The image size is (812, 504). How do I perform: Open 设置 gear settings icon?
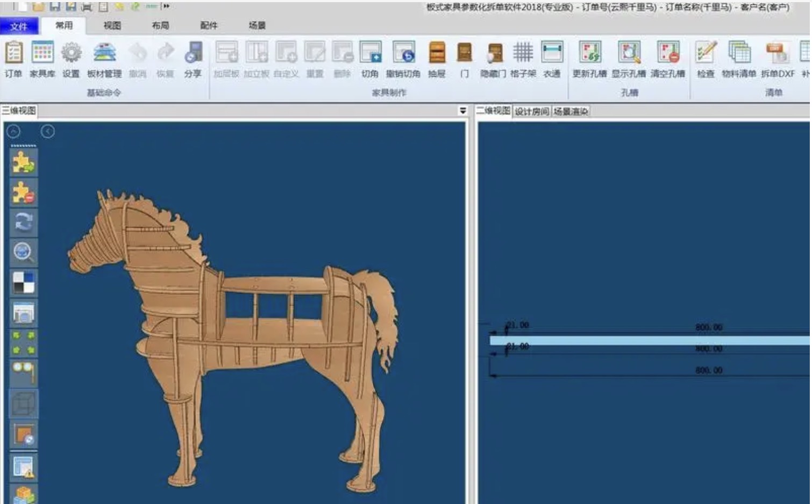tap(71, 59)
